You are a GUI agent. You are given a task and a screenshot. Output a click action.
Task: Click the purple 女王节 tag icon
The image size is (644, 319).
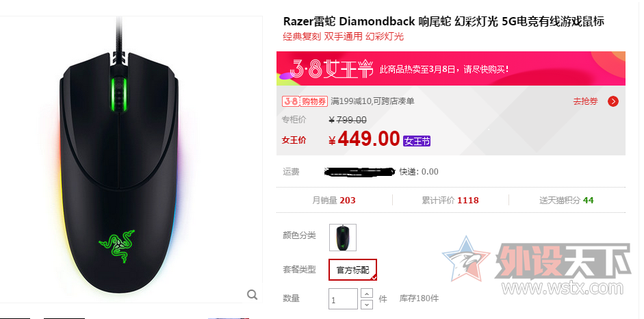point(417,141)
